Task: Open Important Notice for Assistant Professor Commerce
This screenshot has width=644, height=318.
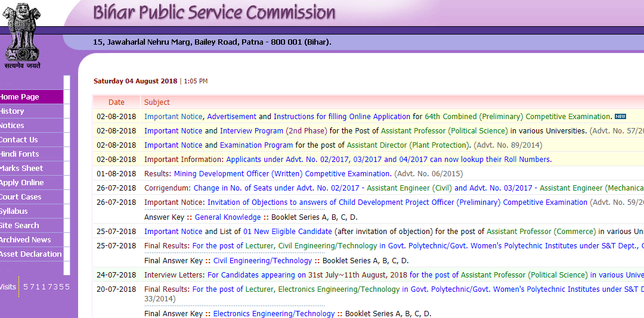Action: coord(173,232)
